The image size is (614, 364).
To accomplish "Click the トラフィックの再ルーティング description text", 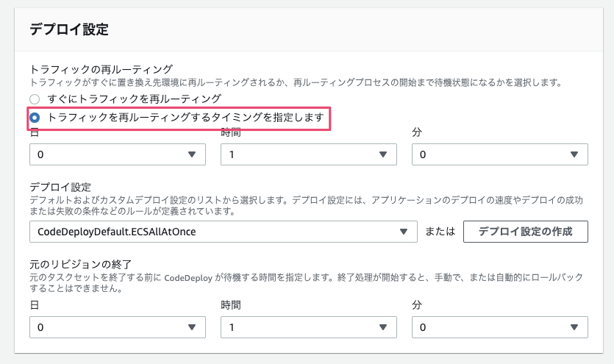I will 294,82.
